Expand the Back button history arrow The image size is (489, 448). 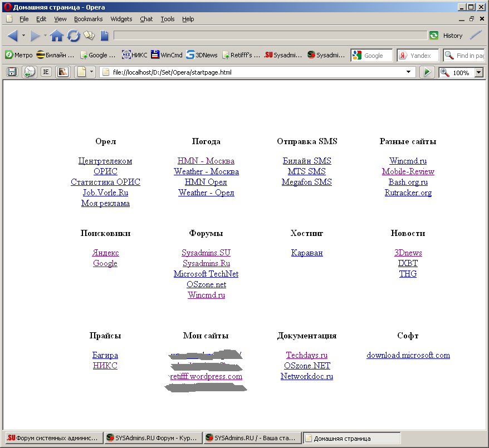pyautogui.click(x=23, y=36)
